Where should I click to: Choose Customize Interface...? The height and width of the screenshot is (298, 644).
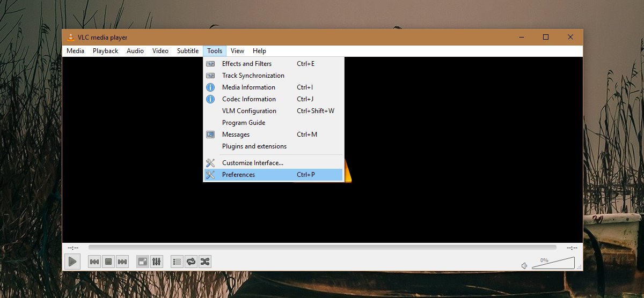click(273, 163)
